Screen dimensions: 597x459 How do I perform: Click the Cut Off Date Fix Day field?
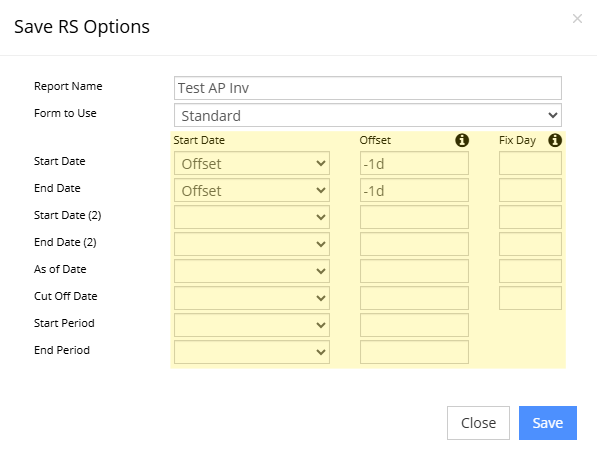[x=530, y=298]
